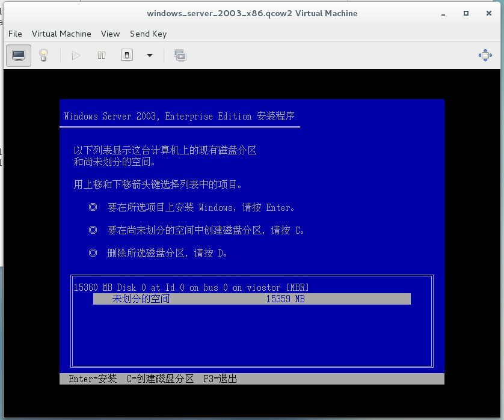Click the instruction about pressing Enter to install
Image resolution: width=504 pixels, height=420 pixels.
tap(201, 207)
